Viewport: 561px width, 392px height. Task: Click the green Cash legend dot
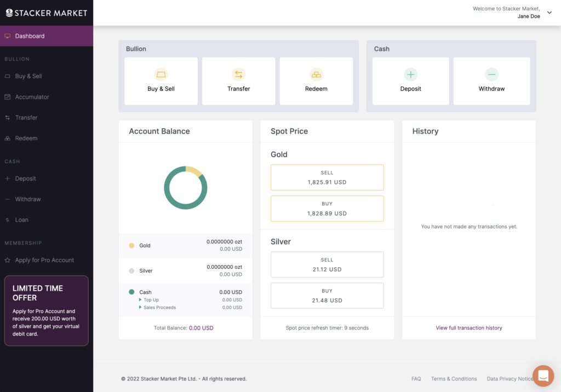[131, 292]
